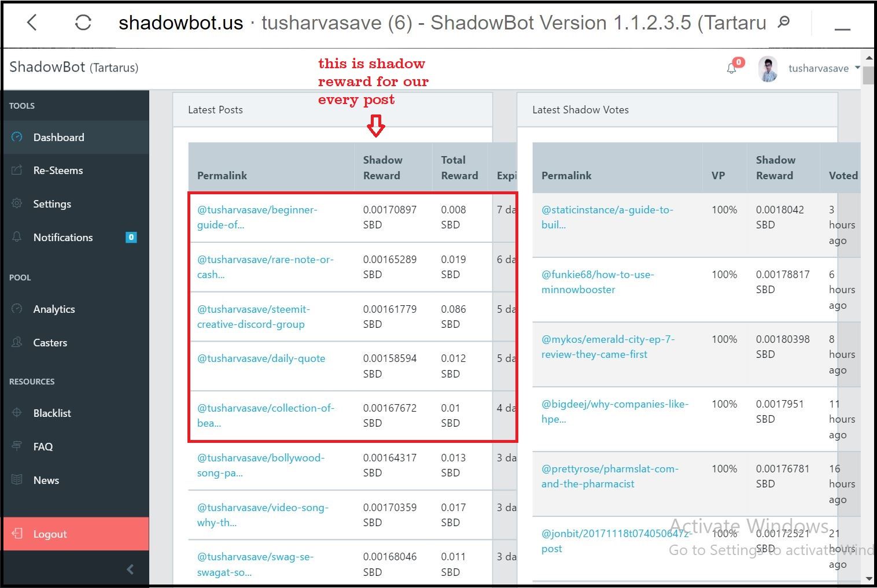Viewport: 877px width, 588px height.
Task: Click the FAQ icon in Resources
Action: point(16,446)
